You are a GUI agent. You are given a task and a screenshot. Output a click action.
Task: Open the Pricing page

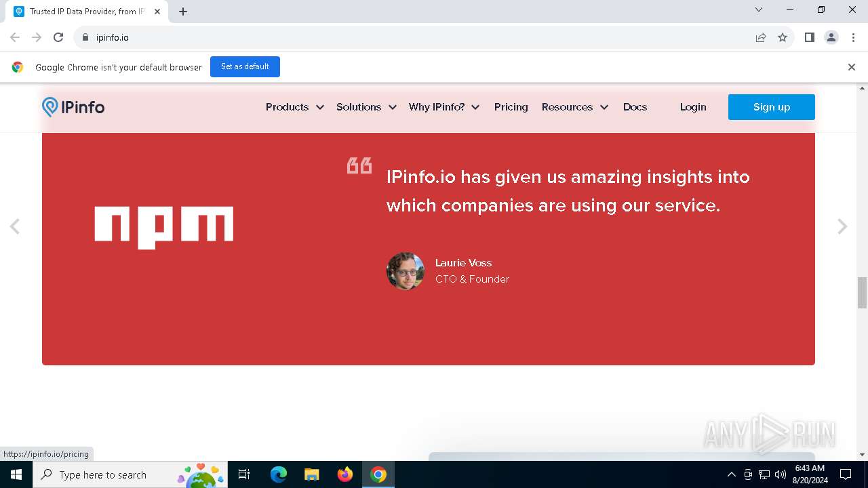511,107
